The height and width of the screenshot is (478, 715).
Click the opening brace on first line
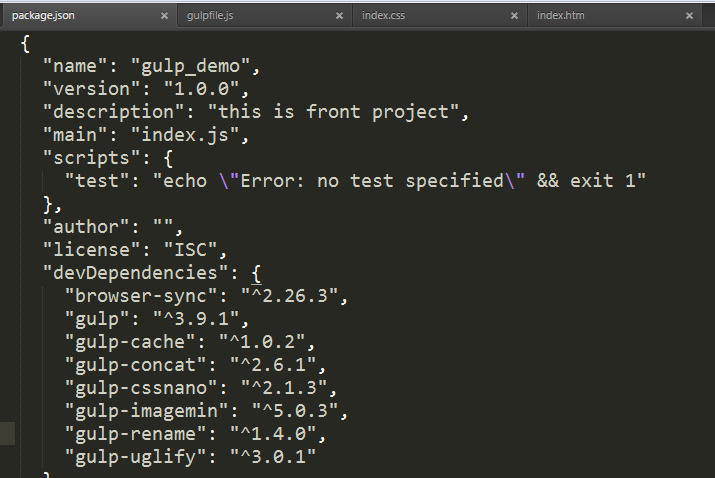tap(26, 44)
